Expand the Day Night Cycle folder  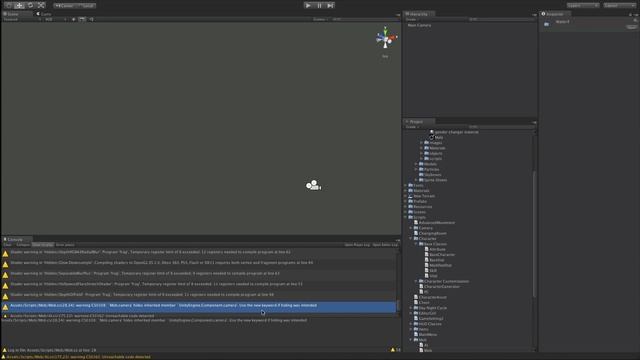[x=411, y=308]
